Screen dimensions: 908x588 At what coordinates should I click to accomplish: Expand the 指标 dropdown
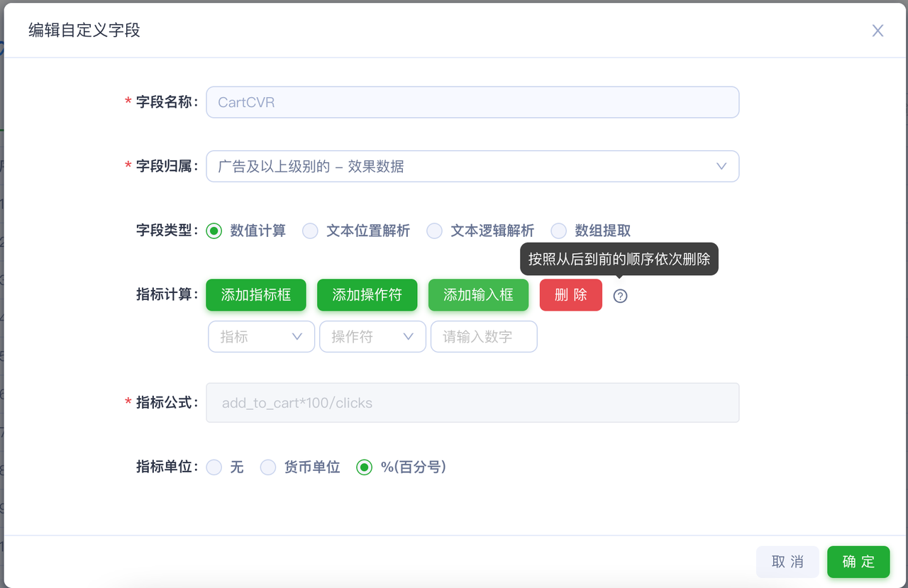pos(261,337)
